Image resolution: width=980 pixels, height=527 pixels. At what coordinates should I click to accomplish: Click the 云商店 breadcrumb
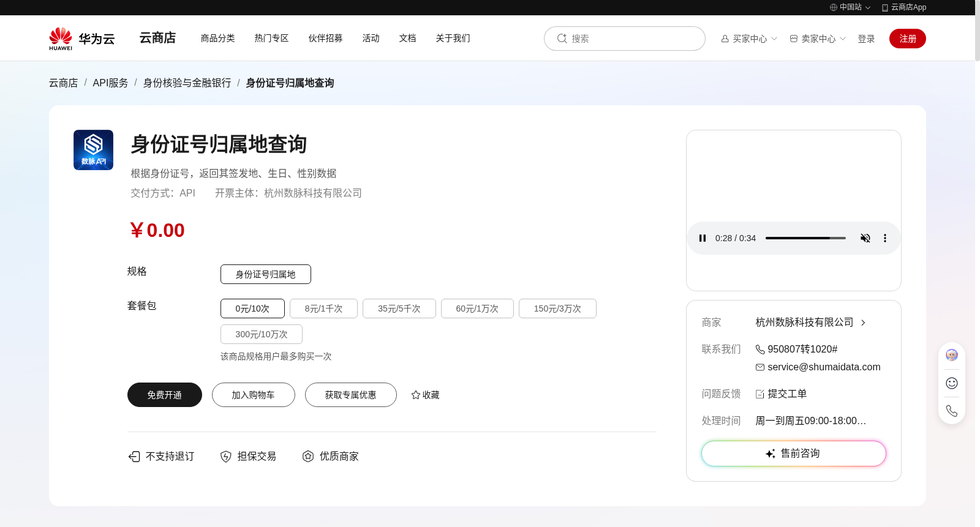click(x=63, y=83)
